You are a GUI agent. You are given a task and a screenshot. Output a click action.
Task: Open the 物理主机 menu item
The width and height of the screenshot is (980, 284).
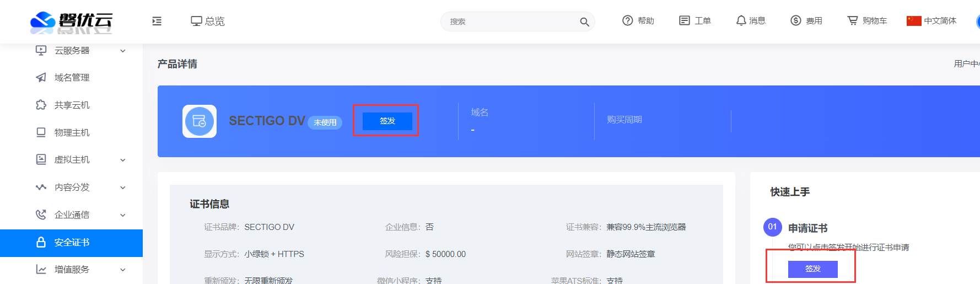point(71,132)
